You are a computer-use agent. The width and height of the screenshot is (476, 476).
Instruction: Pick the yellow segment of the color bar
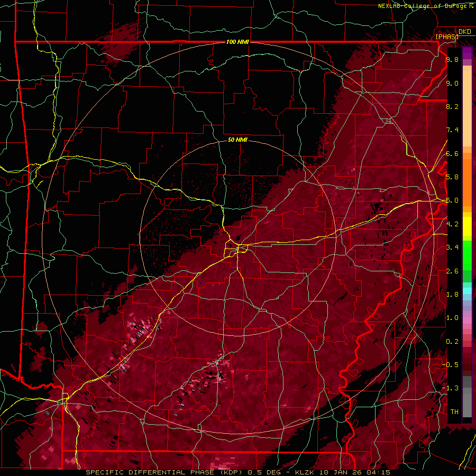point(467,226)
